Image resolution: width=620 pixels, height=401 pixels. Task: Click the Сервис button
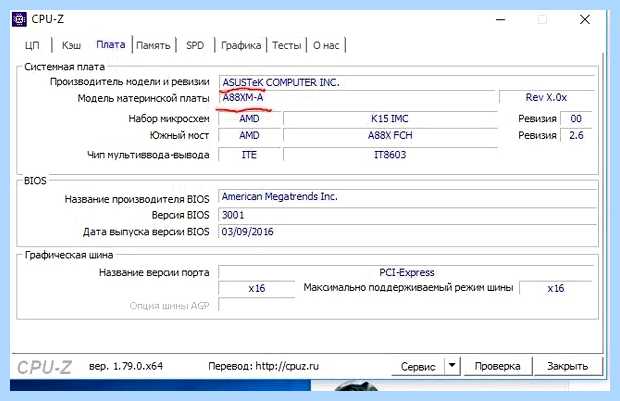pyautogui.click(x=418, y=367)
